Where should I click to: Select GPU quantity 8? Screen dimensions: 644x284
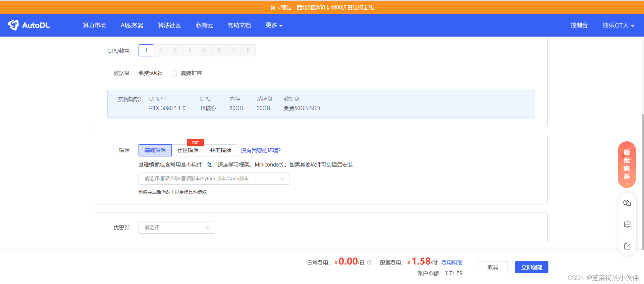click(248, 50)
